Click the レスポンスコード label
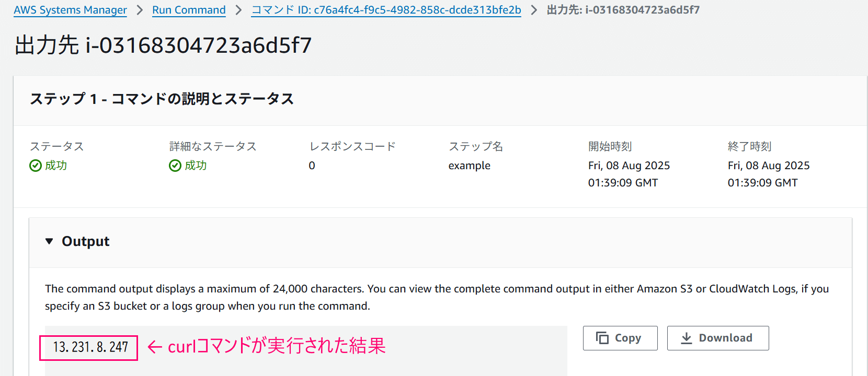 click(x=352, y=146)
